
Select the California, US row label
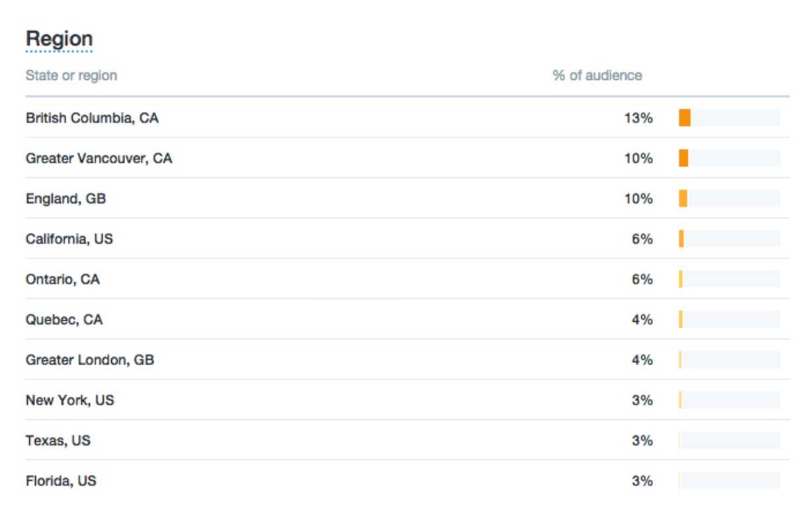(x=69, y=239)
